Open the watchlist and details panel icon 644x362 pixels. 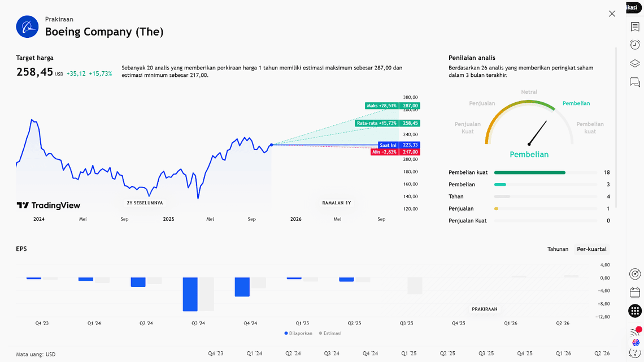635,27
